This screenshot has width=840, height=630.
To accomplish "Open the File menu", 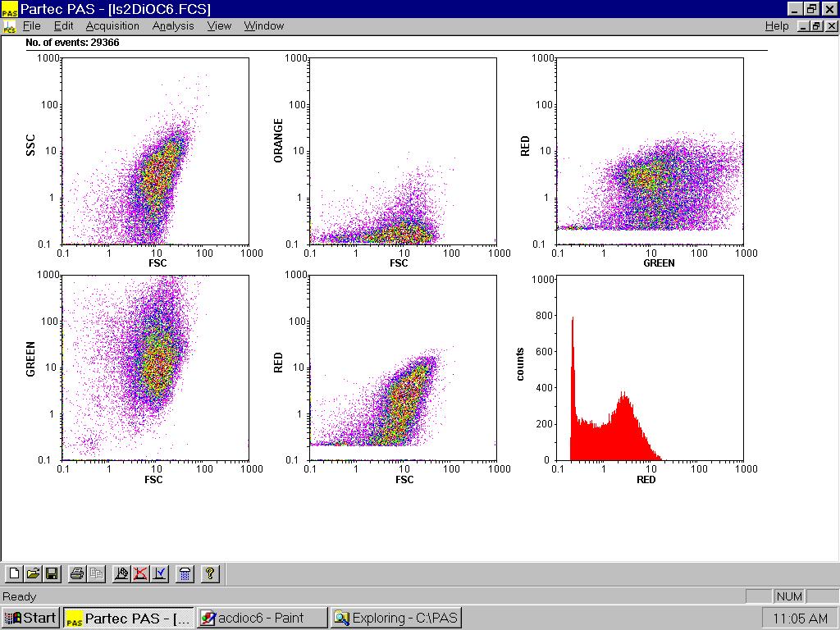I will click(31, 25).
